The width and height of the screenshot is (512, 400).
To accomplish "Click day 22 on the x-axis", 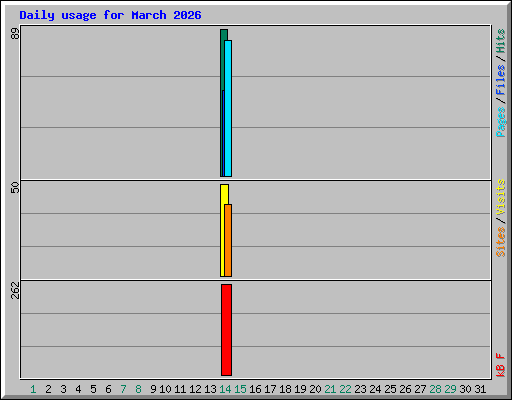I will (345, 389).
